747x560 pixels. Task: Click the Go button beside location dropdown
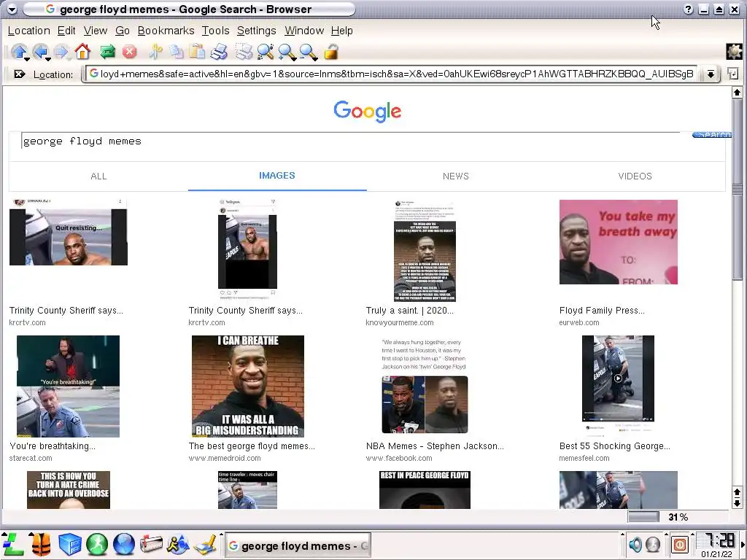pos(733,74)
